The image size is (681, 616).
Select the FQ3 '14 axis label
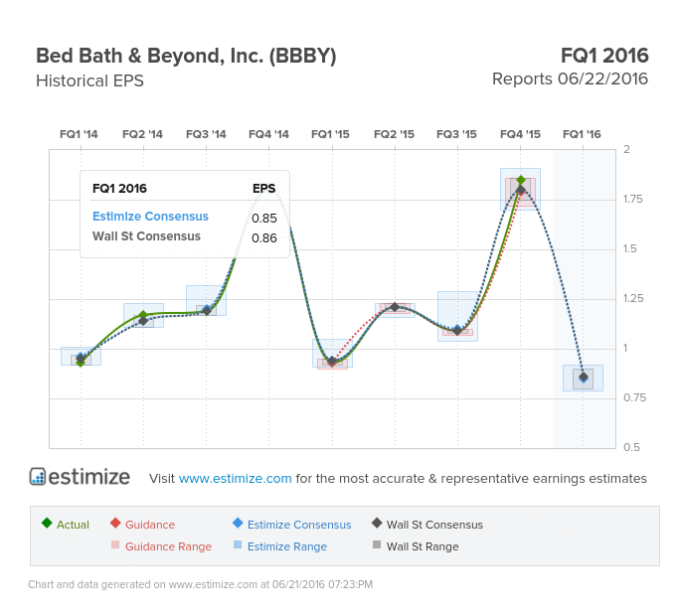click(x=206, y=134)
